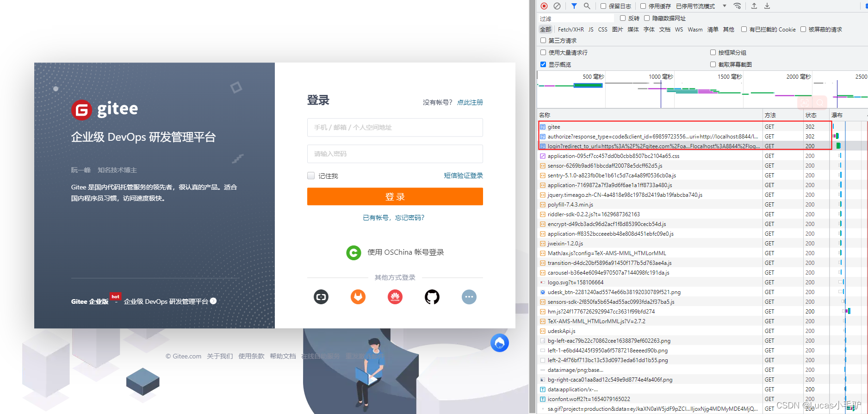Switch to SMS verification login
This screenshot has height=414, width=868.
click(464, 176)
